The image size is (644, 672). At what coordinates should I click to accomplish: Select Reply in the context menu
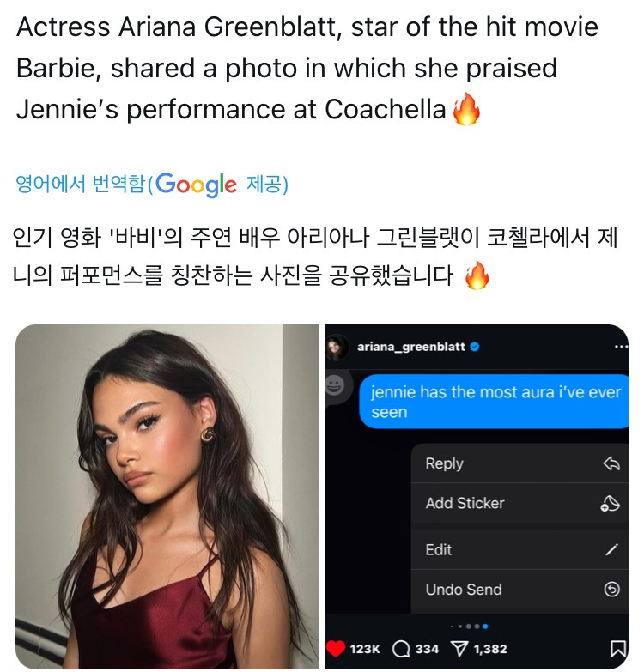[445, 463]
